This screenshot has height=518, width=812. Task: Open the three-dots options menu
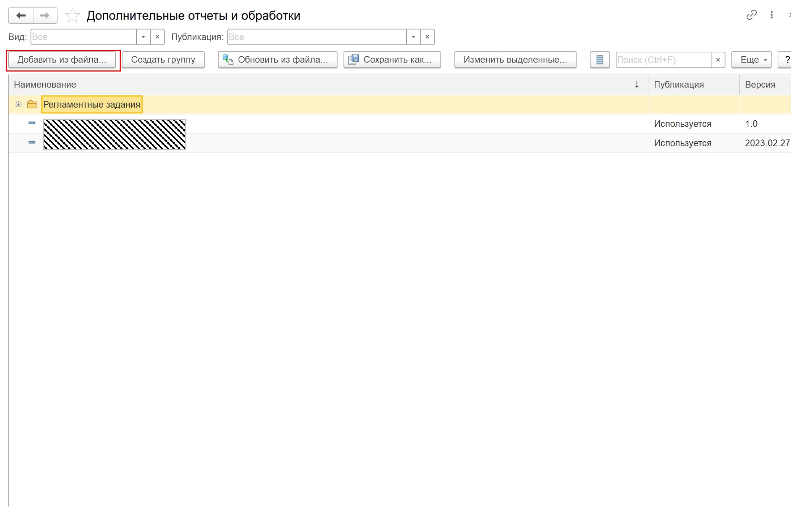tap(772, 15)
